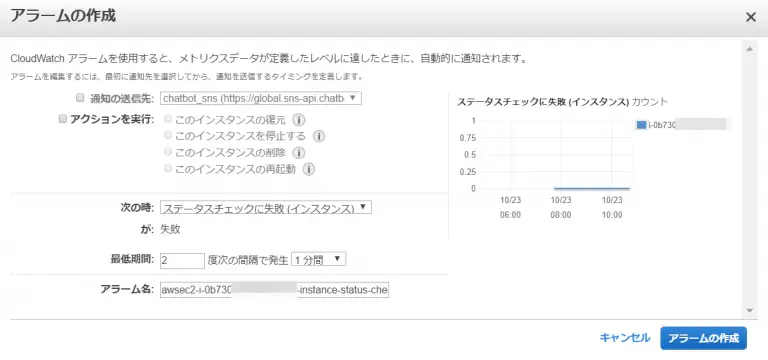
Task: Click the キャンセル link
Action: (624, 337)
